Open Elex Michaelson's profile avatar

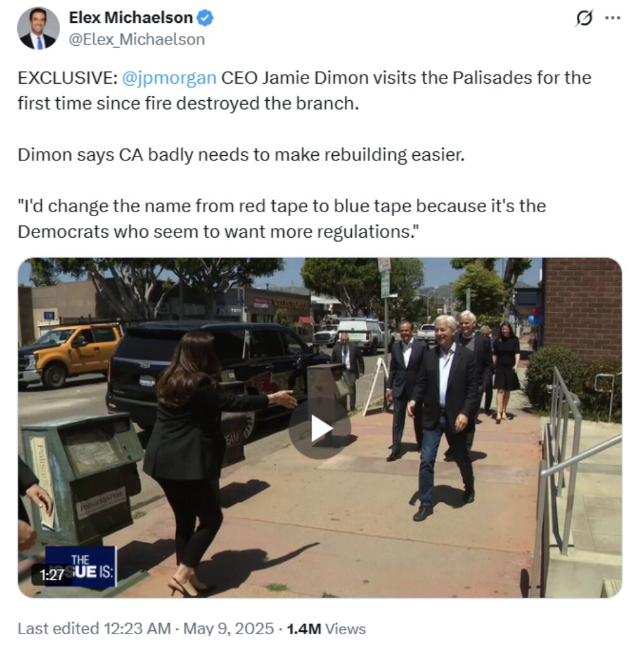[38, 29]
